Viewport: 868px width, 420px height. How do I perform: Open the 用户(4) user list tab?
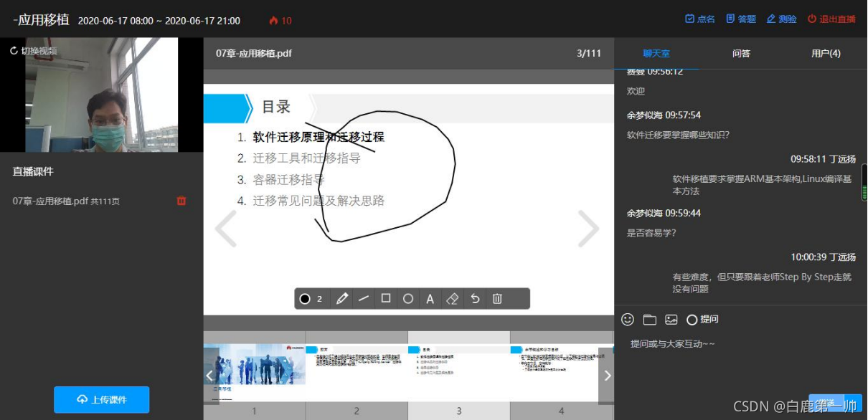pyautogui.click(x=827, y=53)
